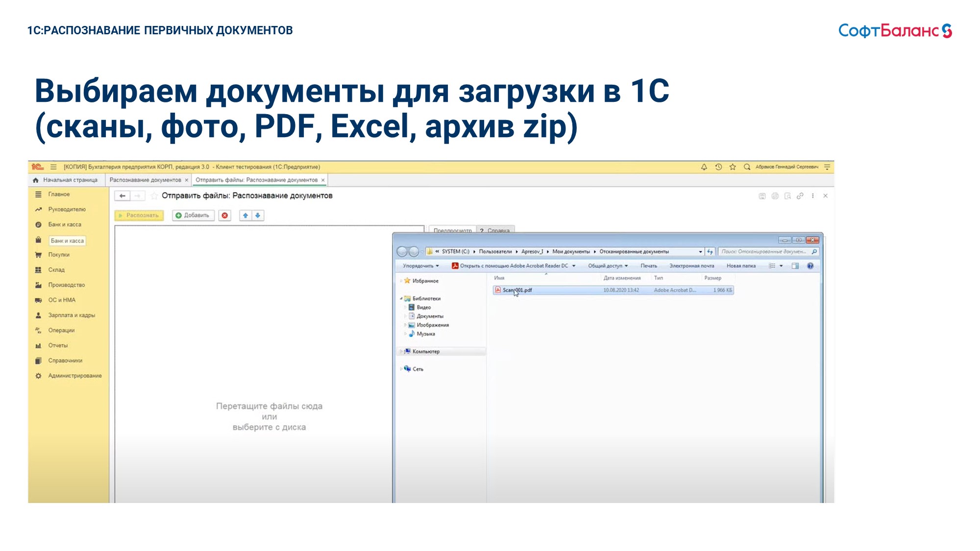980x551 pixels.
Task: Open the Администрирование section
Action: pos(75,376)
